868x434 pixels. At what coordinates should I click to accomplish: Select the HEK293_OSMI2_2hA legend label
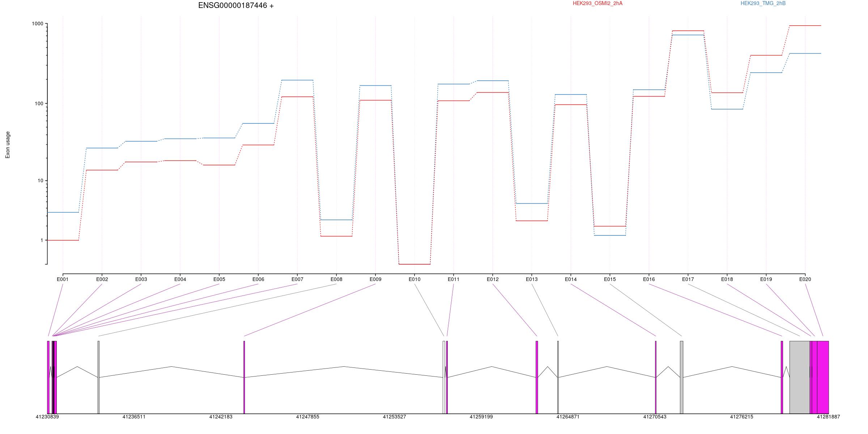point(597,3)
